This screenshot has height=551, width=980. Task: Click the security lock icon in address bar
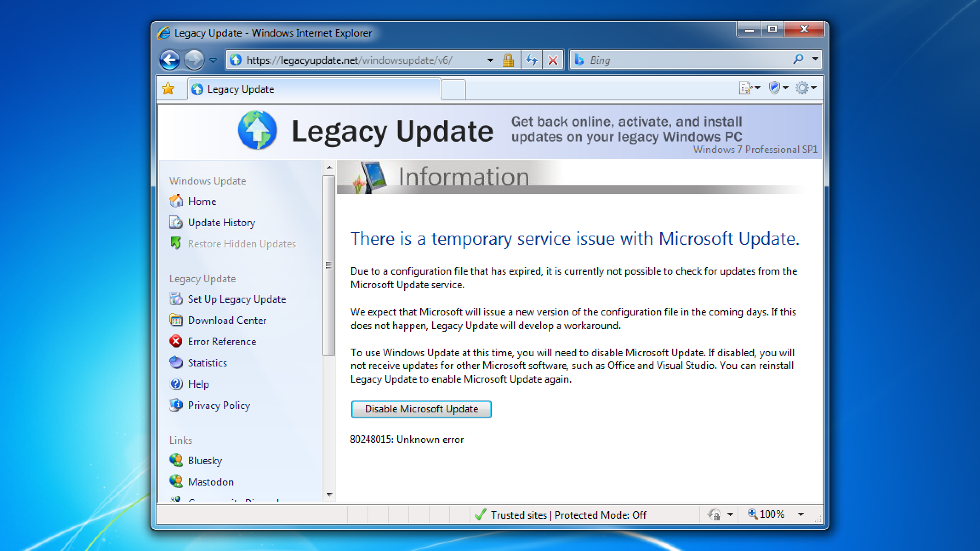click(508, 60)
